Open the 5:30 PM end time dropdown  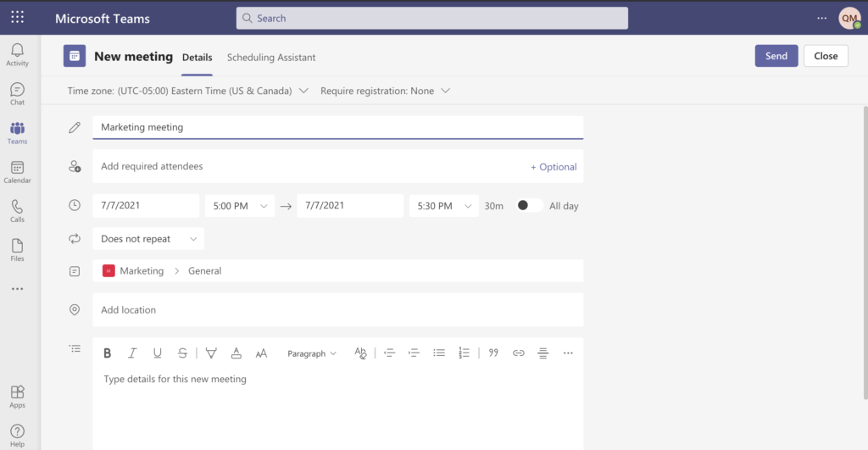coord(444,206)
